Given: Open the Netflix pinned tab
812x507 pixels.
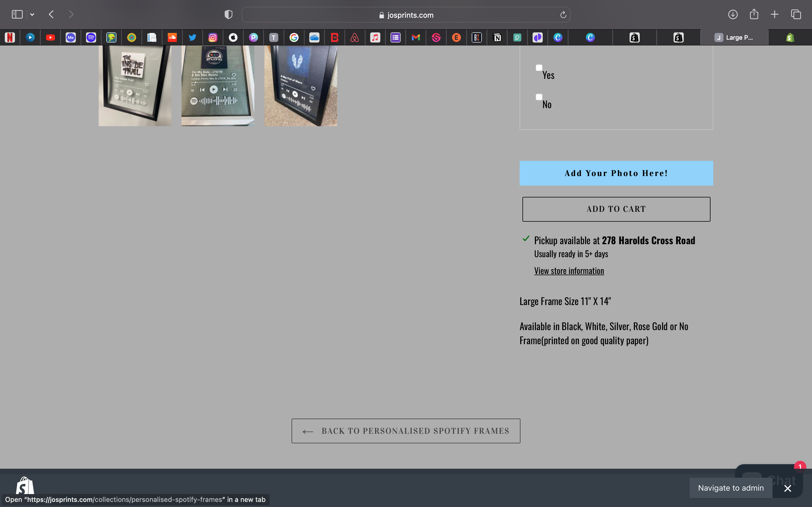Looking at the screenshot, I should click(x=10, y=37).
